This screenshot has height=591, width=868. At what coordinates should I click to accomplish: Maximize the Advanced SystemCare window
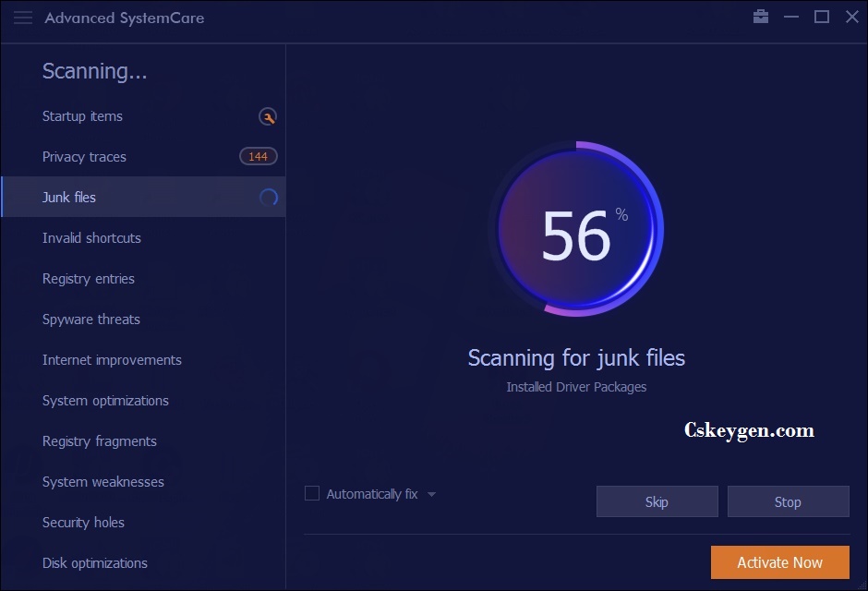(822, 18)
